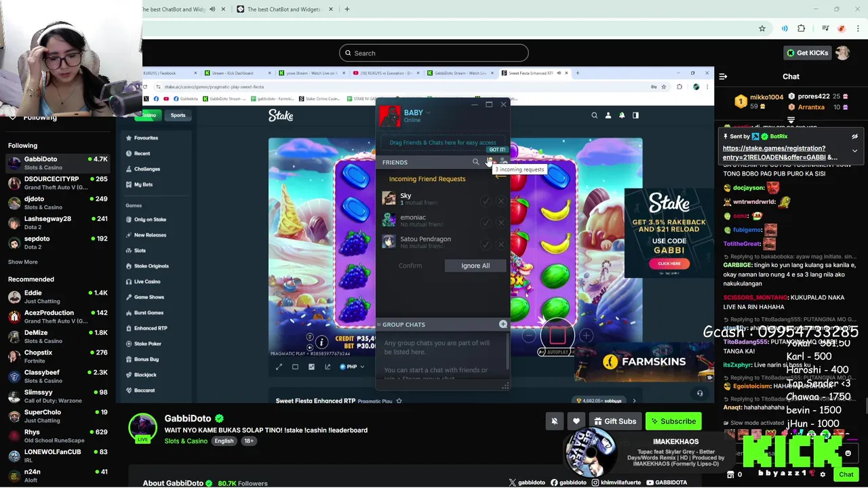868x488 pixels.
Task: Open BABY status dropdown arrow
Action: (x=428, y=113)
